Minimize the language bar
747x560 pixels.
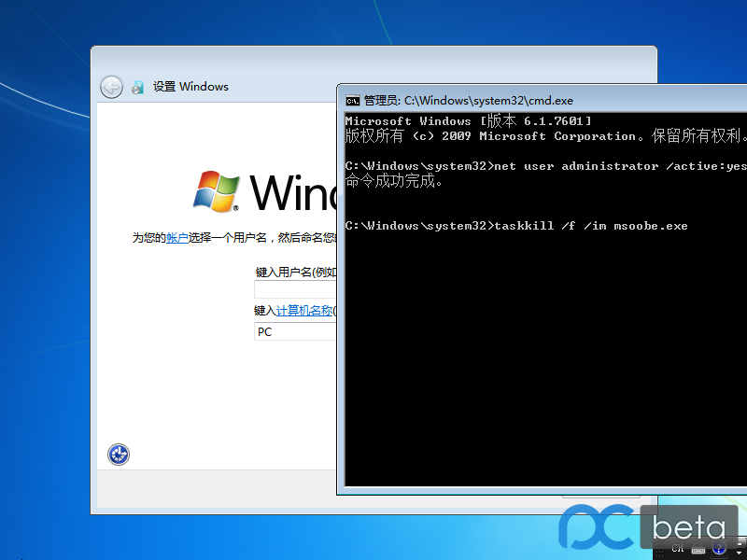739,544
